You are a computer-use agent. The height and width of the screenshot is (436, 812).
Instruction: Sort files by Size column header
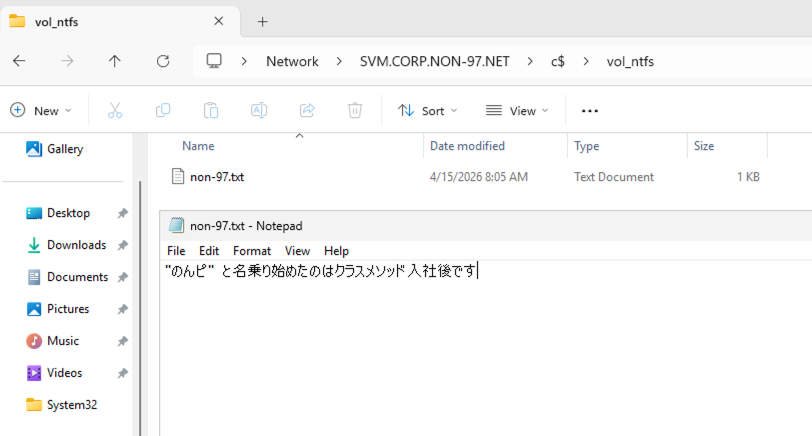pos(704,146)
